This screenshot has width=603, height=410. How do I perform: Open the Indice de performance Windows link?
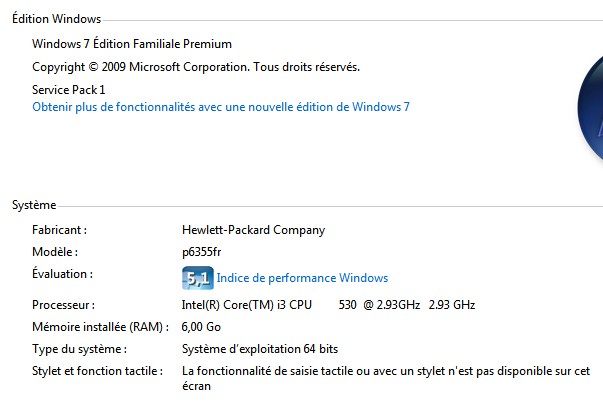click(302, 278)
